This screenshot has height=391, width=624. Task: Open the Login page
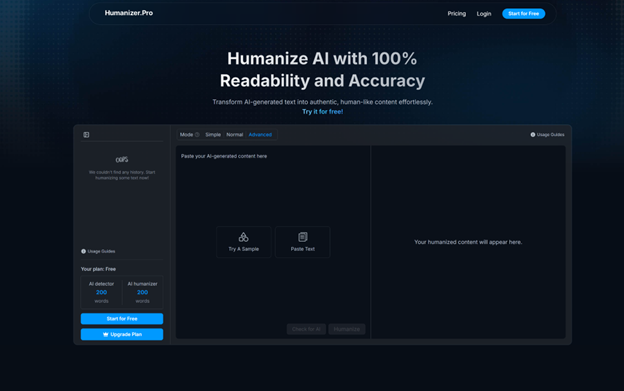pos(484,14)
